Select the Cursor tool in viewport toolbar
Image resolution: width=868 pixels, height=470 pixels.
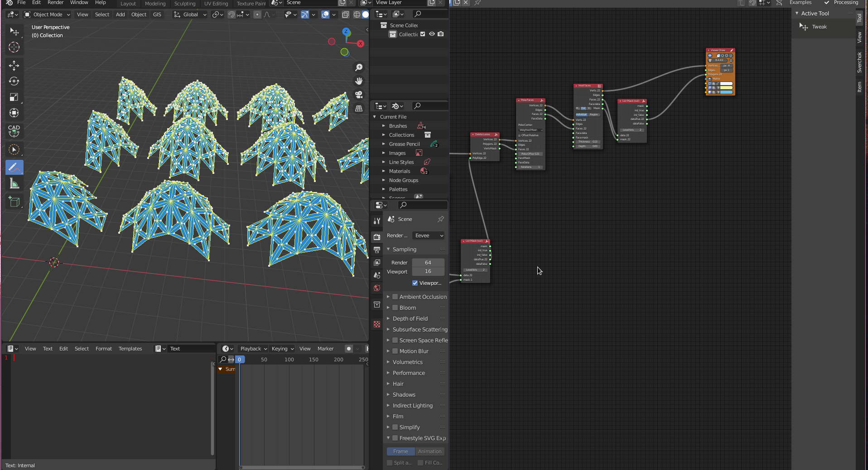click(14, 47)
